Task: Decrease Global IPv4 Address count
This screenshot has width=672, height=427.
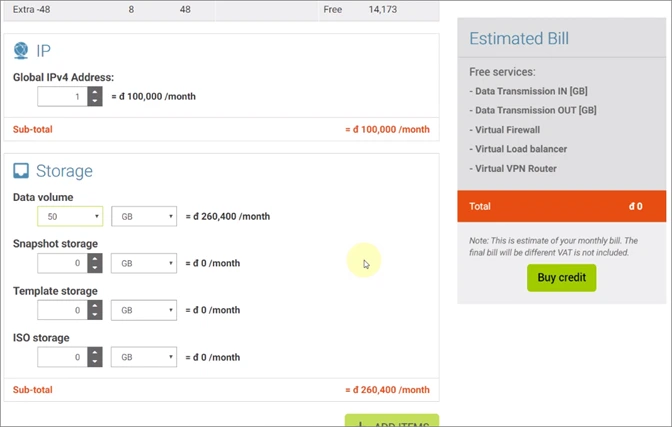Action: pyautogui.click(x=95, y=101)
